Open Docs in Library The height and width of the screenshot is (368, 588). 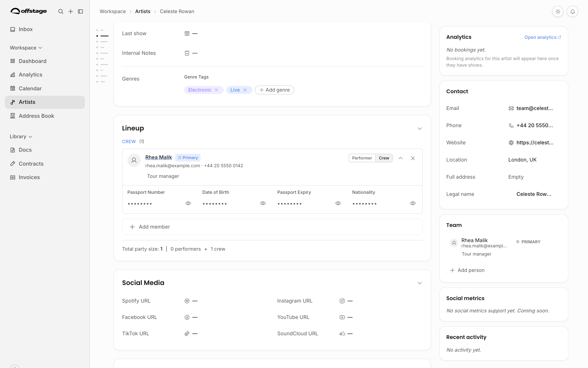45,150
